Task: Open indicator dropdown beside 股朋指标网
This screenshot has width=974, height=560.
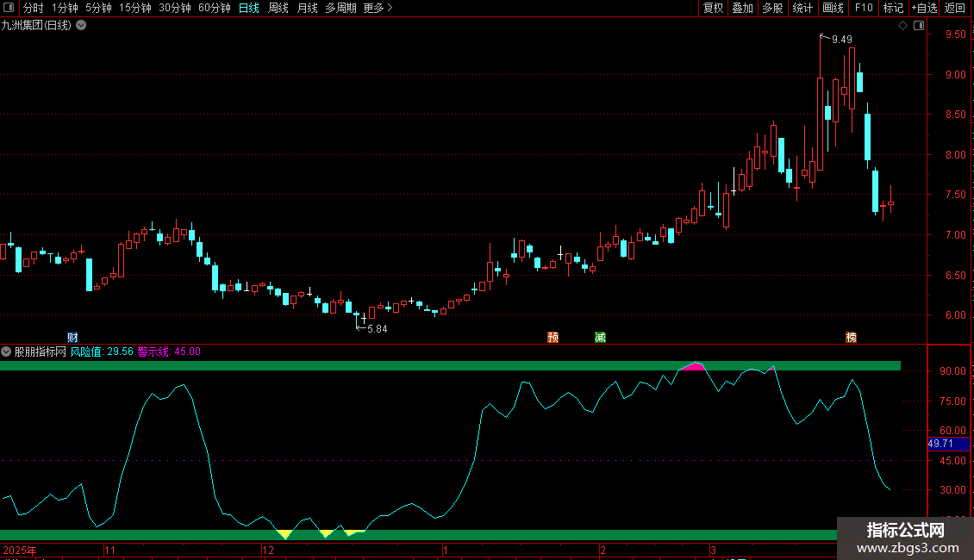Action: click(6, 352)
